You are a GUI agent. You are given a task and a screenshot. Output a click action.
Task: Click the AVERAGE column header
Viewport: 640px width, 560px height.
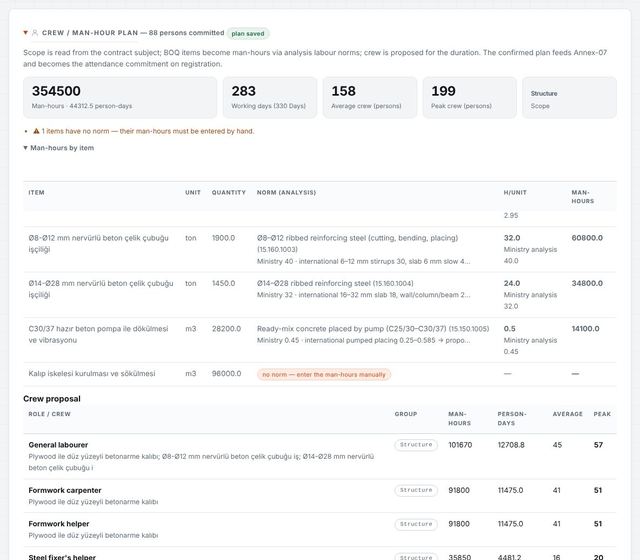(567, 414)
